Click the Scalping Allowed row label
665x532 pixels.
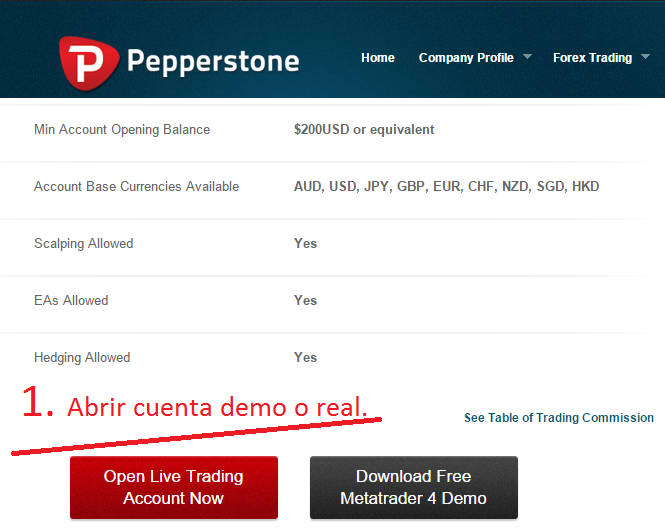click(83, 244)
